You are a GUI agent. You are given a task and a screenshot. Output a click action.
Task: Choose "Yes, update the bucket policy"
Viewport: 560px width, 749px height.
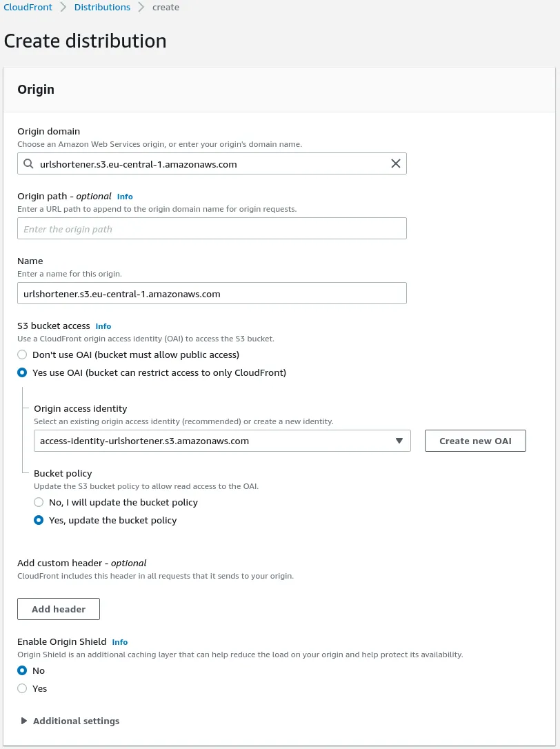(39, 521)
